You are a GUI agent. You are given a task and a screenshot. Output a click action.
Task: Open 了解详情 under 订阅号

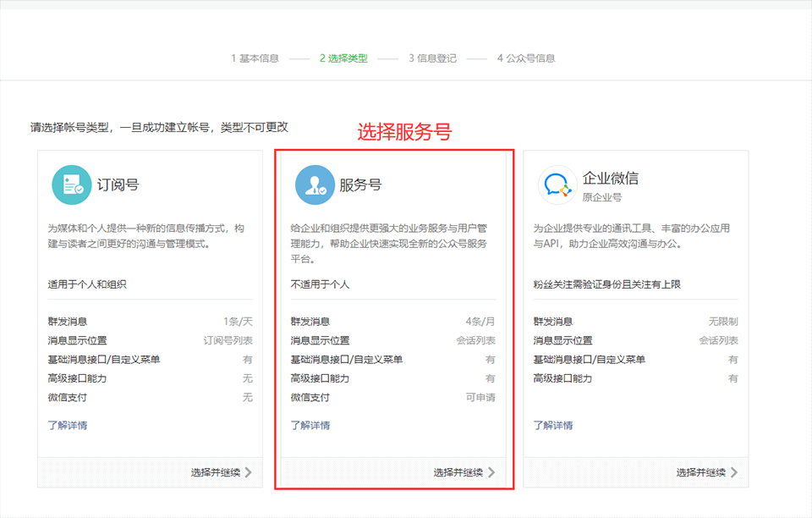[68, 425]
